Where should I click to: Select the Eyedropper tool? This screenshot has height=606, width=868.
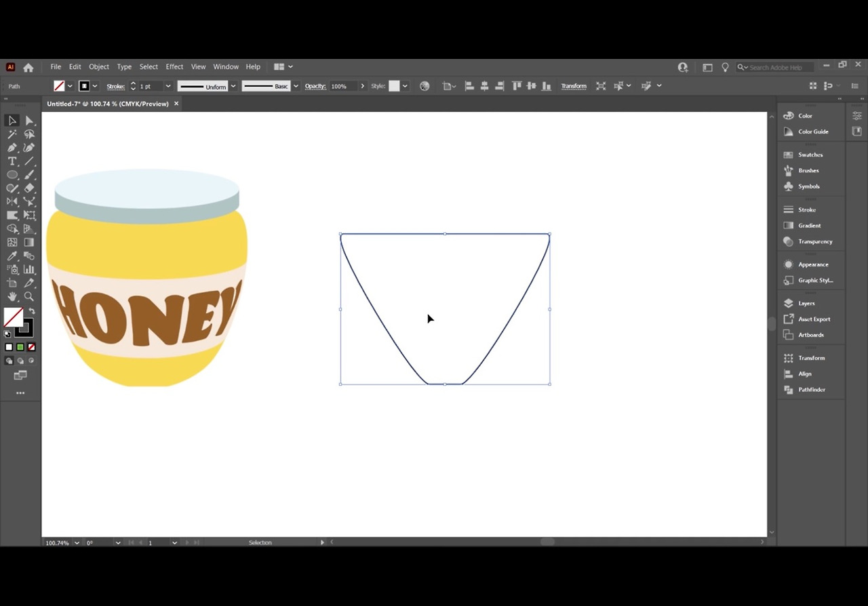tap(12, 256)
